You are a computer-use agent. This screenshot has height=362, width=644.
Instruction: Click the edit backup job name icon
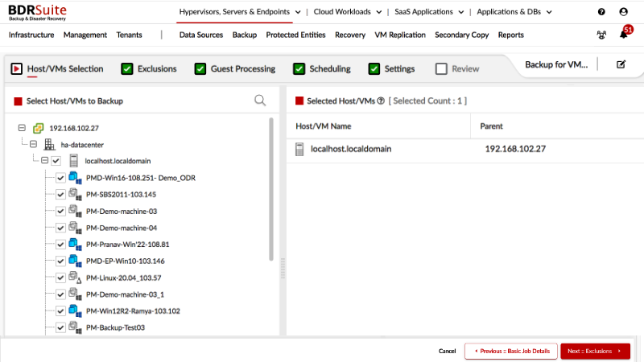[621, 64]
